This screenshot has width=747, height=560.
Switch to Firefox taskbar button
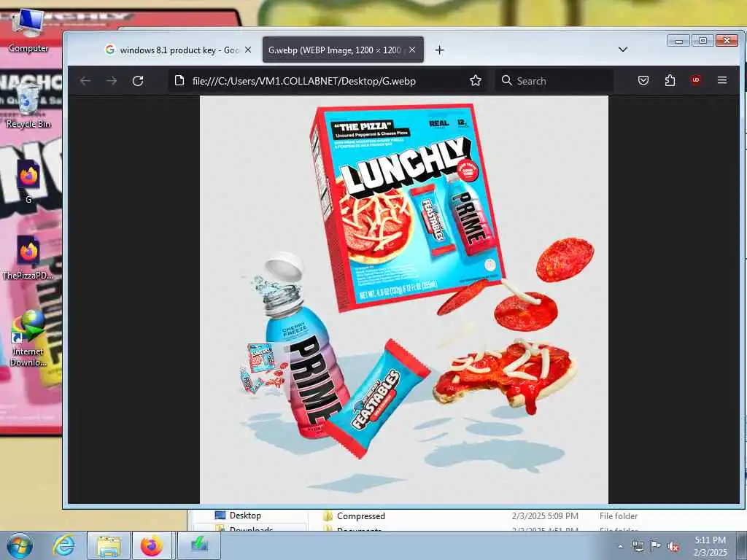(x=152, y=545)
